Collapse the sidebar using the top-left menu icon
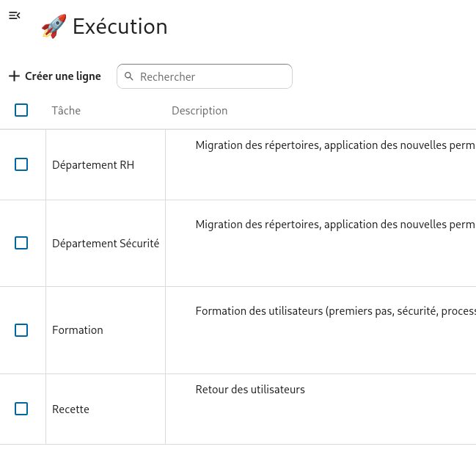 click(15, 15)
